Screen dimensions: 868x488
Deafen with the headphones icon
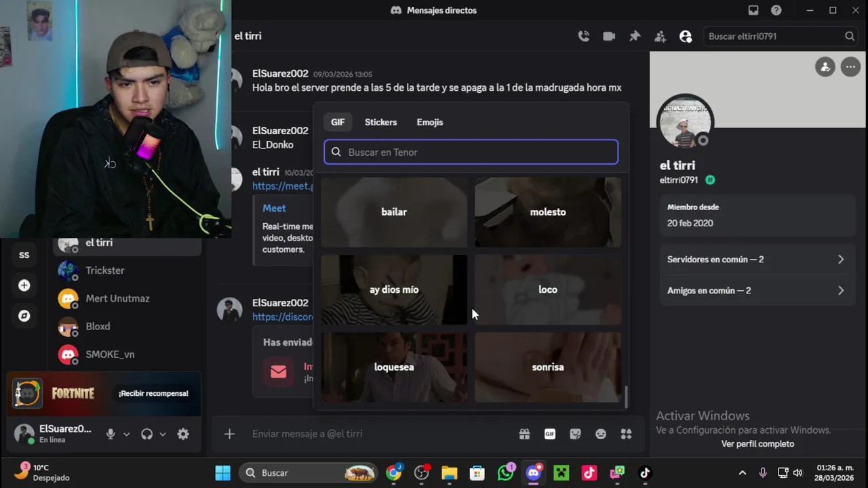click(x=146, y=434)
